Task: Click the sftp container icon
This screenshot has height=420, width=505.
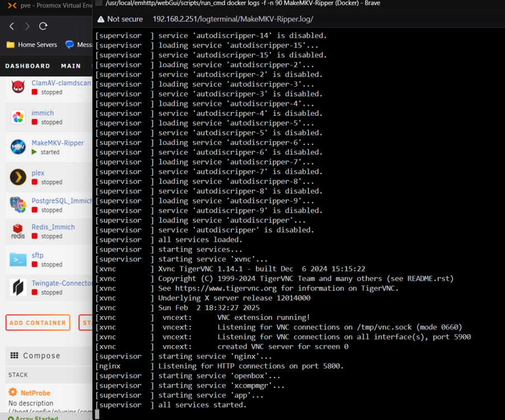Action: [18, 259]
